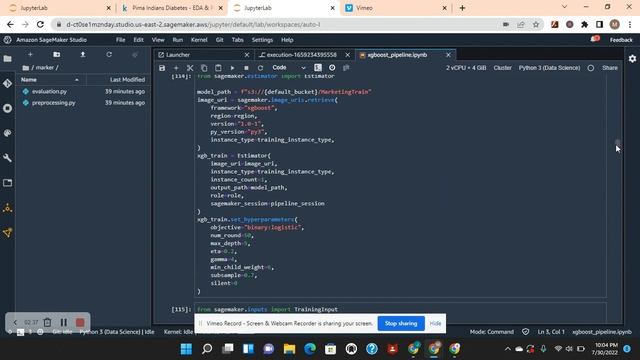This screenshot has width=640, height=360.
Task: Open Windows Start menu
Action: point(187,349)
